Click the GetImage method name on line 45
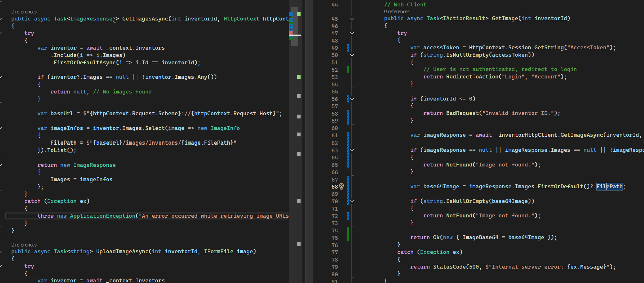644x283 pixels. point(505,18)
